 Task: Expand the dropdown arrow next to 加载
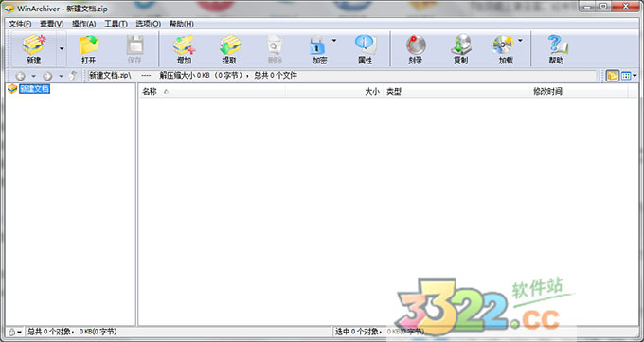[x=520, y=41]
